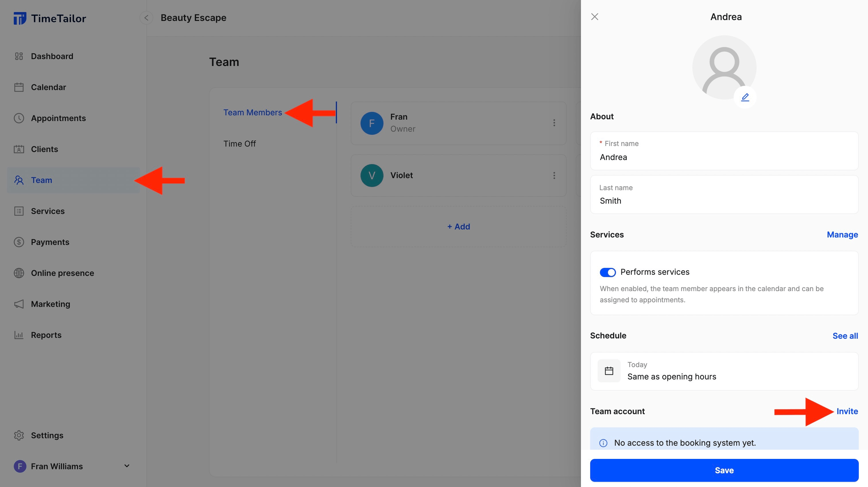This screenshot has height=487, width=868.
Task: Click the Payments dollar icon
Action: [19, 242]
